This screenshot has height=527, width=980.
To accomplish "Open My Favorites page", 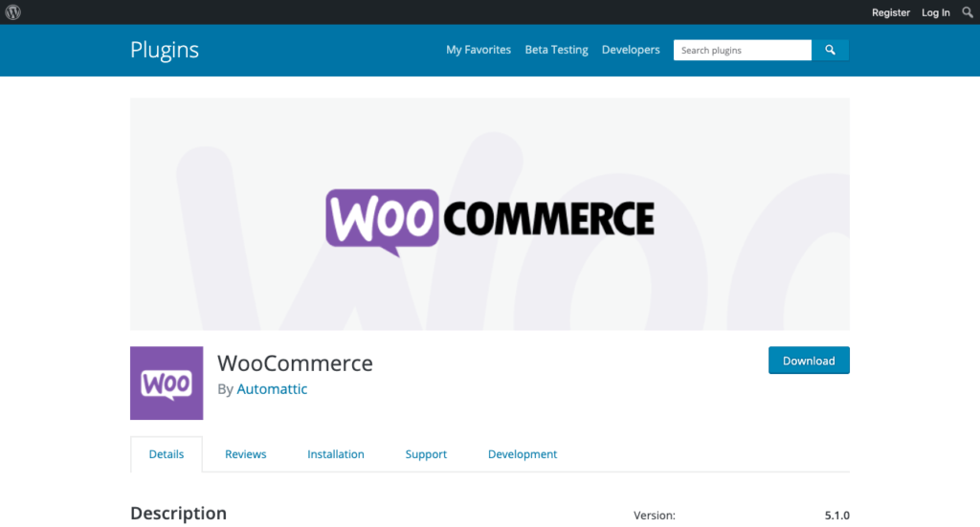I will click(479, 50).
